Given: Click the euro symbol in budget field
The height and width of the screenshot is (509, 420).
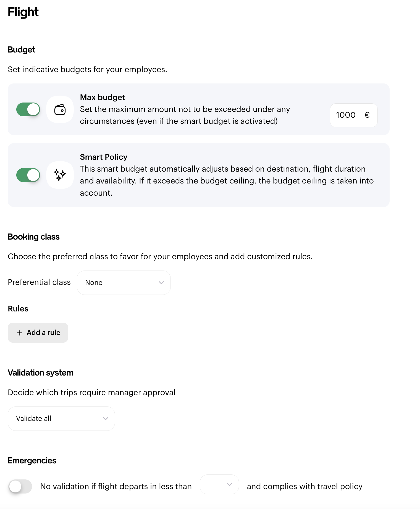Looking at the screenshot, I should pyautogui.click(x=367, y=115).
